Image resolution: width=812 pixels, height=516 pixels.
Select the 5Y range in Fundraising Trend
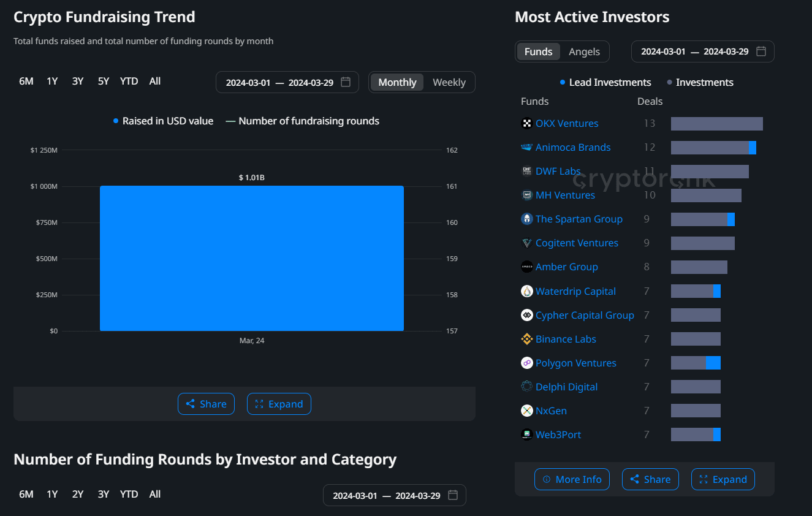coord(104,81)
